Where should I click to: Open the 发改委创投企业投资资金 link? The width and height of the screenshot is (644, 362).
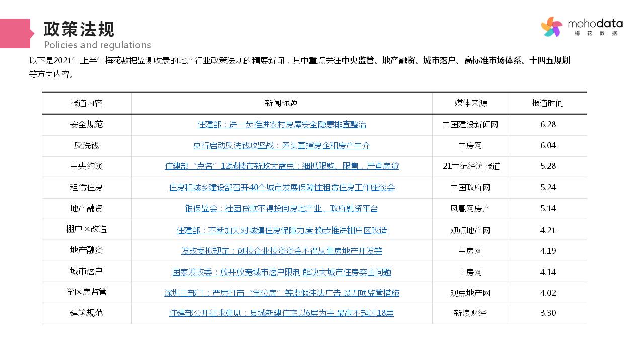pos(282,251)
